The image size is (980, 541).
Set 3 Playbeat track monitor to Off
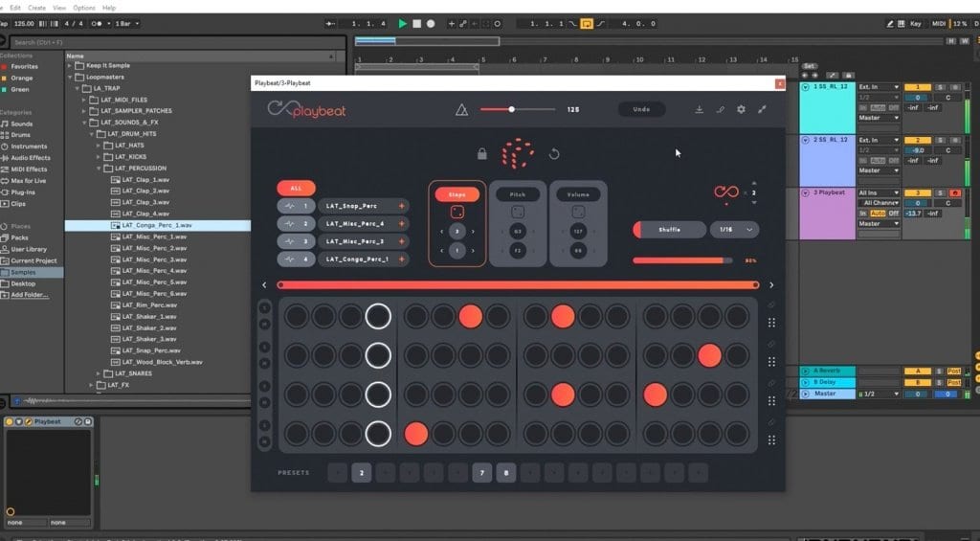click(894, 214)
